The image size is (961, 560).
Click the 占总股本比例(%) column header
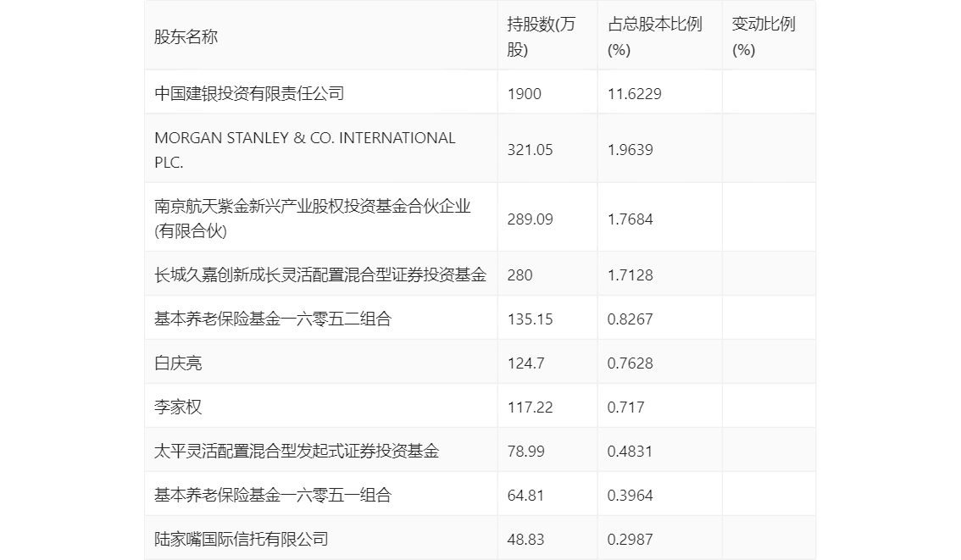point(654,36)
